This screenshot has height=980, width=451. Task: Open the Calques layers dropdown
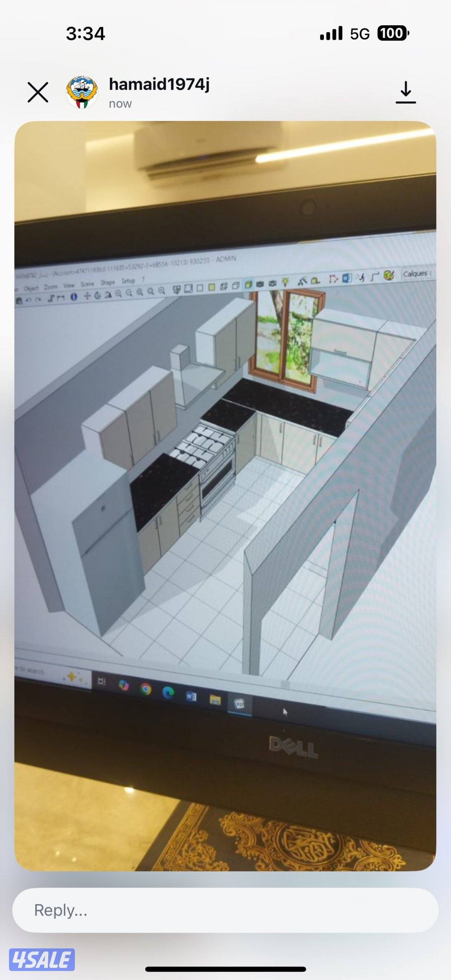pyautogui.click(x=417, y=273)
